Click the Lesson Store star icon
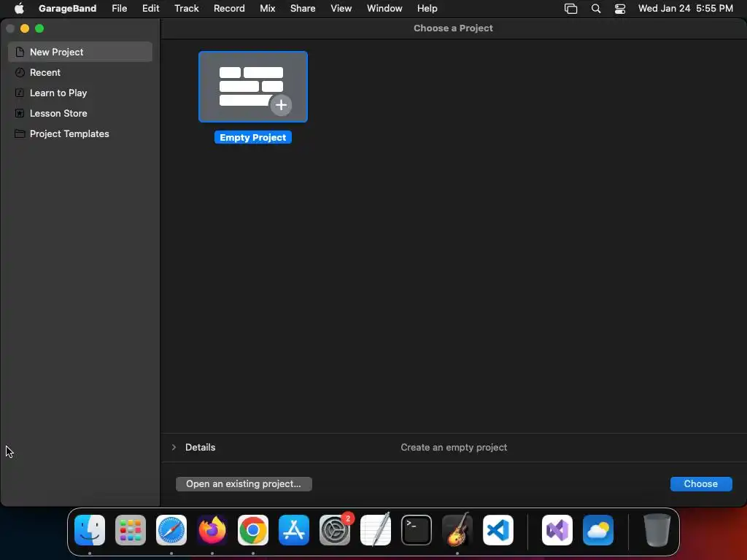747x560 pixels. (x=20, y=113)
